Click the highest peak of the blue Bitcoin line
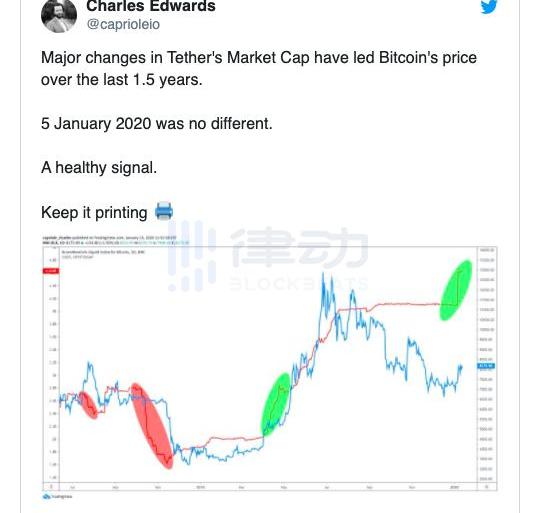 click(323, 273)
